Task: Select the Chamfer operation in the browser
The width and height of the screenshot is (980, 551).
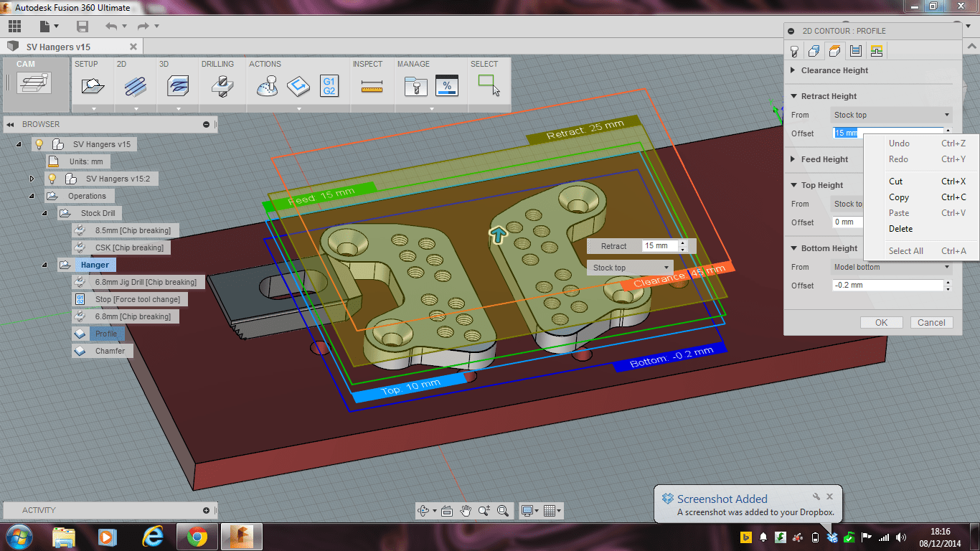Action: coord(109,351)
